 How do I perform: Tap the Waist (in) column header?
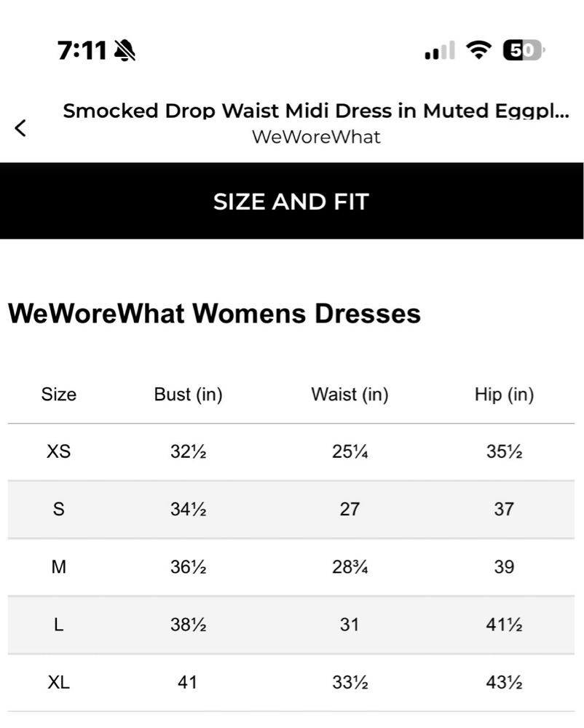point(350,395)
